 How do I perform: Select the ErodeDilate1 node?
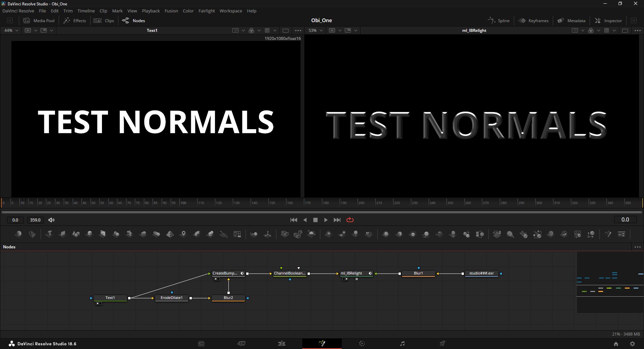point(171,298)
